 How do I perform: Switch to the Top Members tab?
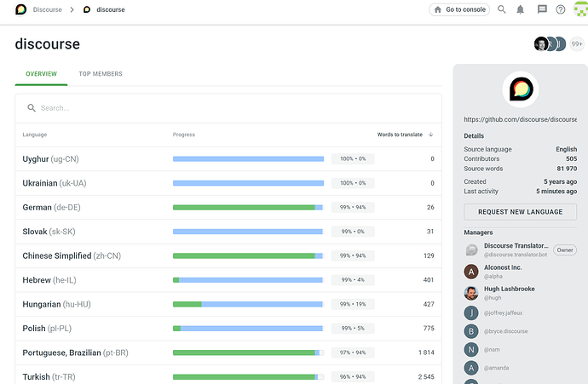click(x=101, y=74)
